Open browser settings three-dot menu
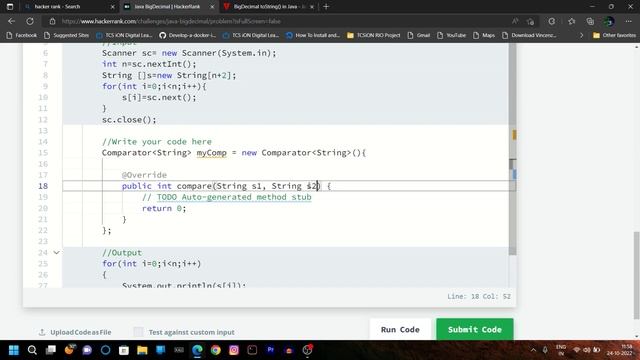 coord(628,21)
